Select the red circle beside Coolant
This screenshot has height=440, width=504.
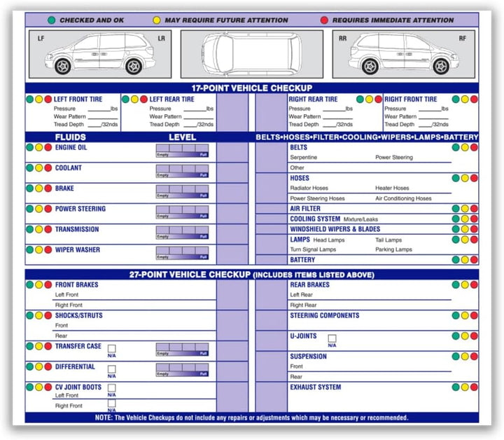48,168
